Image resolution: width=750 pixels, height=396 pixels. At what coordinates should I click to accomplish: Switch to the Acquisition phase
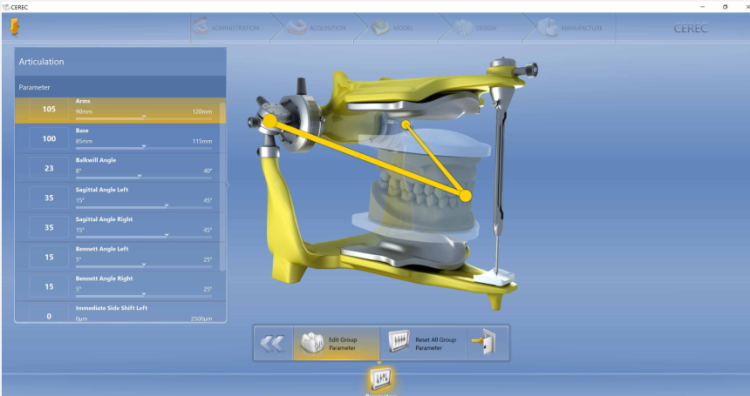coord(317,28)
